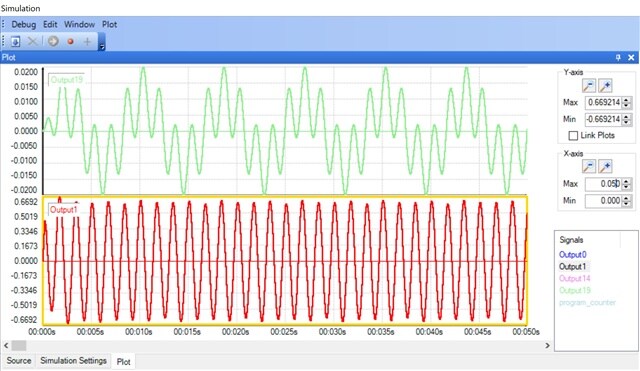The image size is (640, 371).
Task: Select the Output14 signal
Action: tap(574, 278)
